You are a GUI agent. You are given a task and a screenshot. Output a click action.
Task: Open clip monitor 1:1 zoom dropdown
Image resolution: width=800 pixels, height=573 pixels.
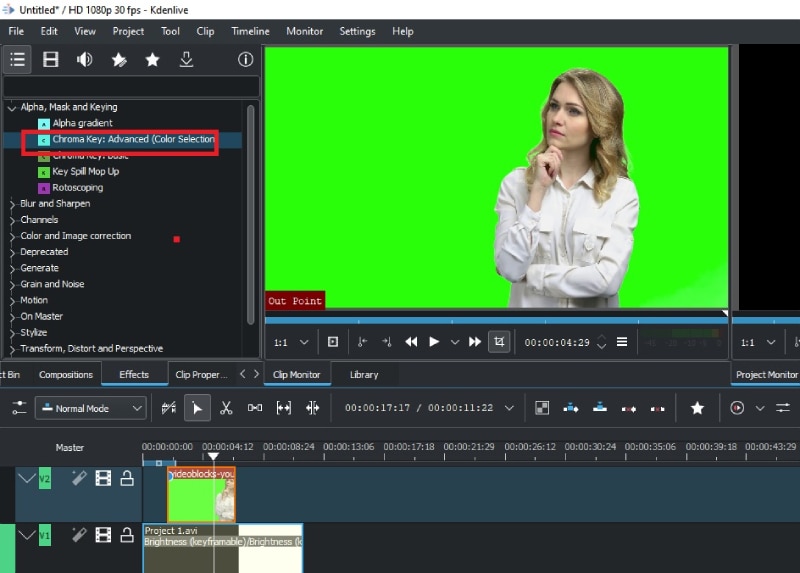point(291,342)
